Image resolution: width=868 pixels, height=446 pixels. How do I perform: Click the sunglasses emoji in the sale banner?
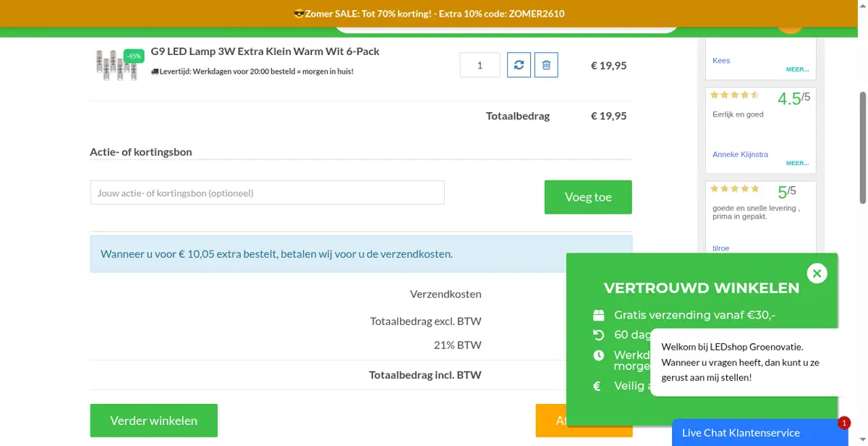(299, 14)
